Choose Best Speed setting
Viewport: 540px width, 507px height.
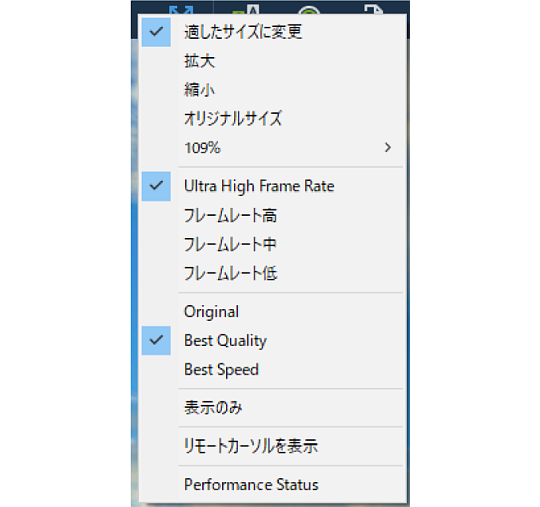(272, 369)
